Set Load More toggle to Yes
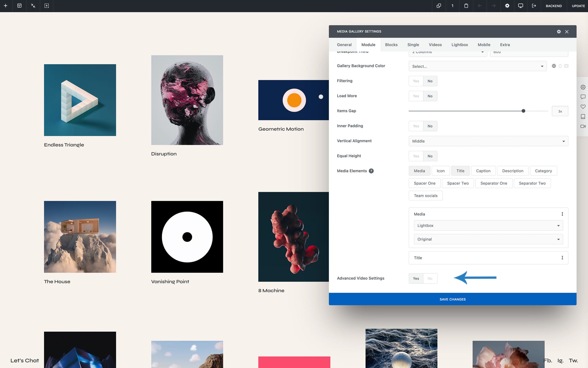The width and height of the screenshot is (588, 368). [416, 96]
